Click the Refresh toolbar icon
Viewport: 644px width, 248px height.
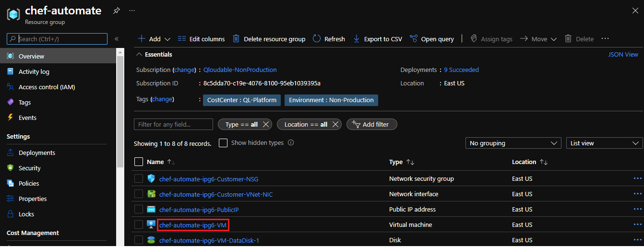[317, 39]
